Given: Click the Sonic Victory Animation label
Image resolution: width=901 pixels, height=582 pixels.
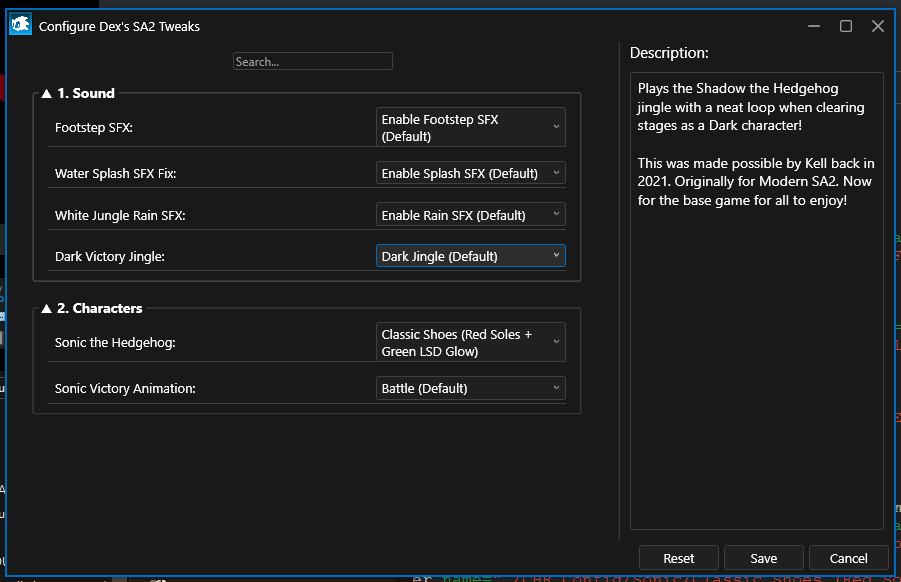Looking at the screenshot, I should (125, 388).
